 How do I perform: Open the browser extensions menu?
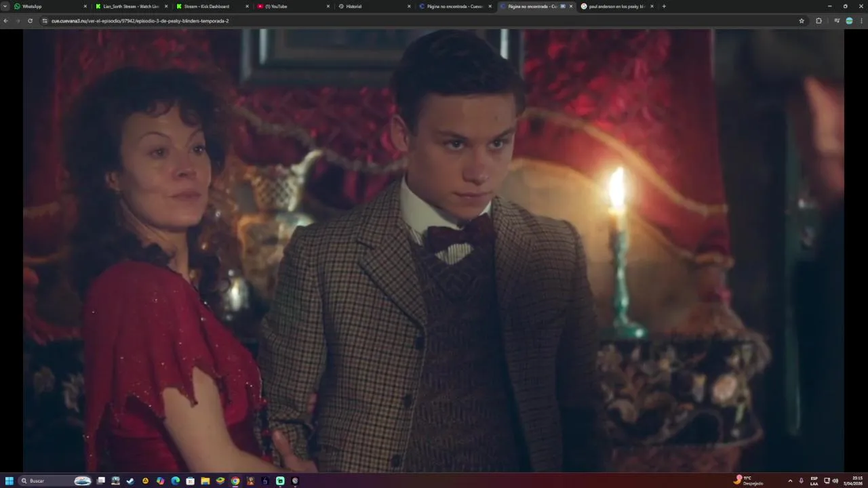coord(818,21)
